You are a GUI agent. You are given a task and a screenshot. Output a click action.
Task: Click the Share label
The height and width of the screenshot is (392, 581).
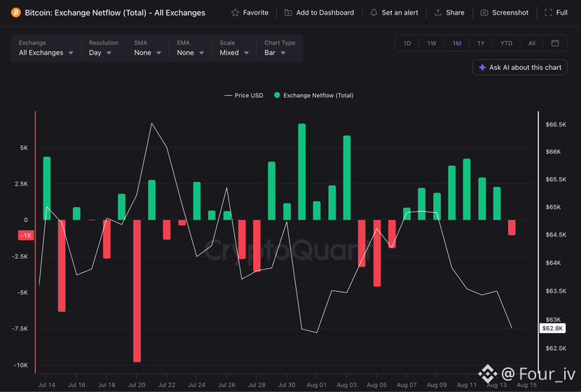pyautogui.click(x=455, y=13)
